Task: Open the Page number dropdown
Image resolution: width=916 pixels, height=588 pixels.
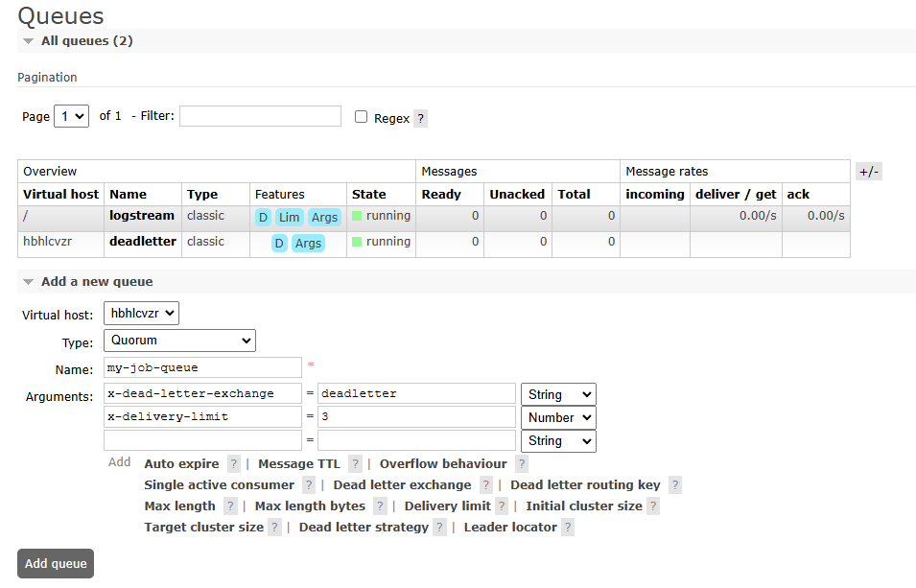Action: [71, 116]
